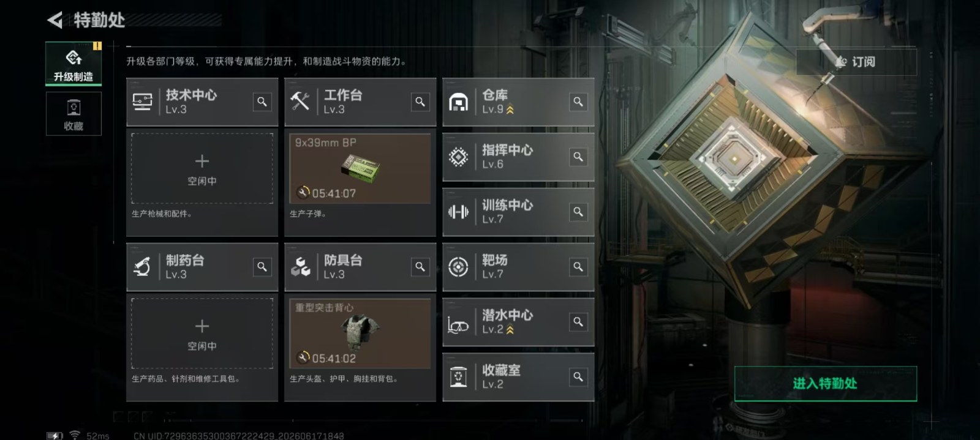Screen dimensions: 980x440
Task: Open the 9x39mm BP production item
Action: pyautogui.click(x=360, y=168)
